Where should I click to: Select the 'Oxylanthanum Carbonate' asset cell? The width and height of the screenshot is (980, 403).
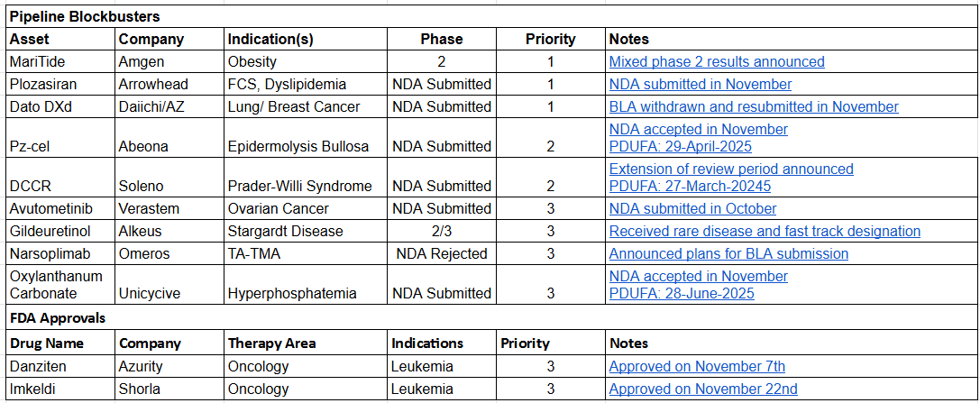point(55,284)
